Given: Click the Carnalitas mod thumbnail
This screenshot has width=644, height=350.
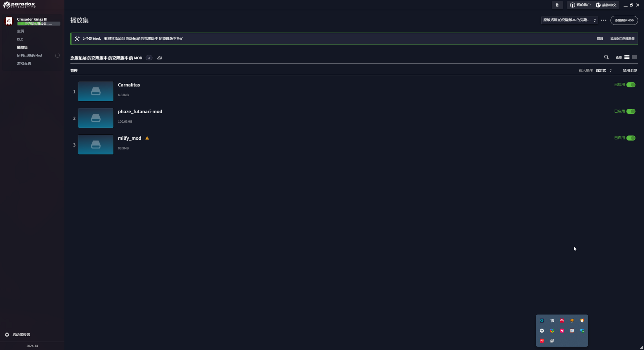Looking at the screenshot, I should pyautogui.click(x=96, y=91).
